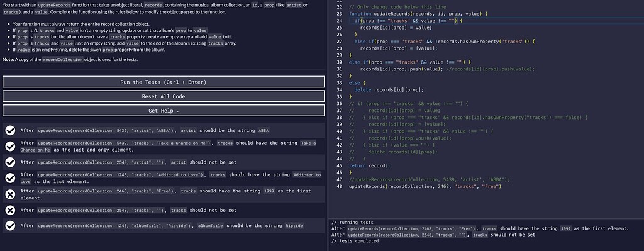644x251 pixels.
Task: Click test text 'artist should be the string ABBA'
Action: [x=145, y=131]
